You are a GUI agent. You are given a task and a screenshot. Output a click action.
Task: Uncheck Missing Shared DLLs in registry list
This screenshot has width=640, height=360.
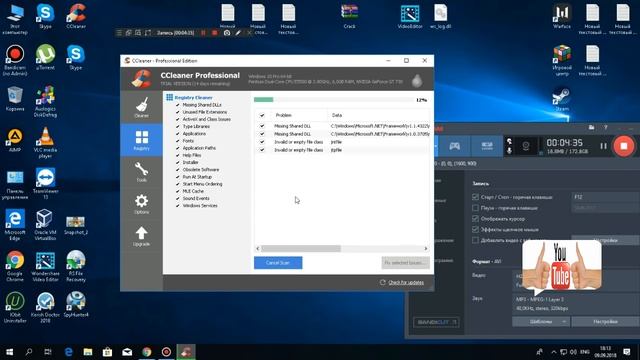click(178, 105)
